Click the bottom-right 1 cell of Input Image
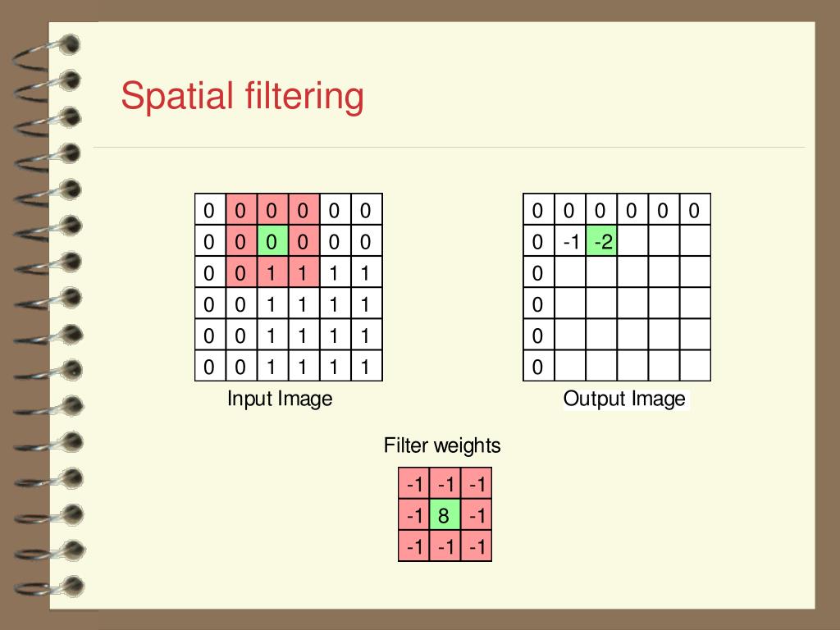Image resolution: width=840 pixels, height=630 pixels. (367, 367)
